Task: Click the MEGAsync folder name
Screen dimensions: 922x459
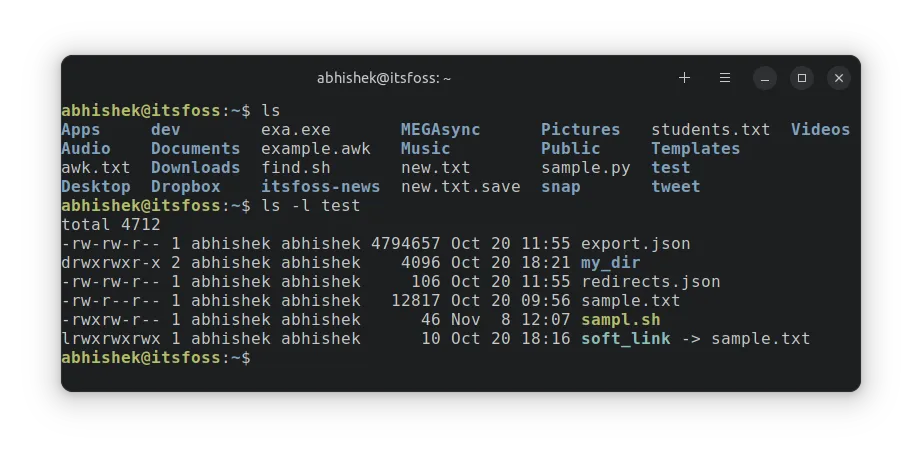Action: [440, 130]
